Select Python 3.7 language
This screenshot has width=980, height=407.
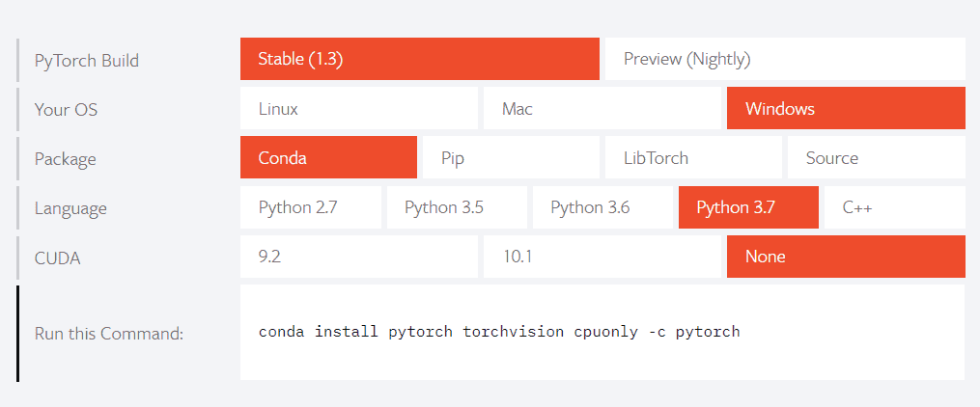point(748,207)
